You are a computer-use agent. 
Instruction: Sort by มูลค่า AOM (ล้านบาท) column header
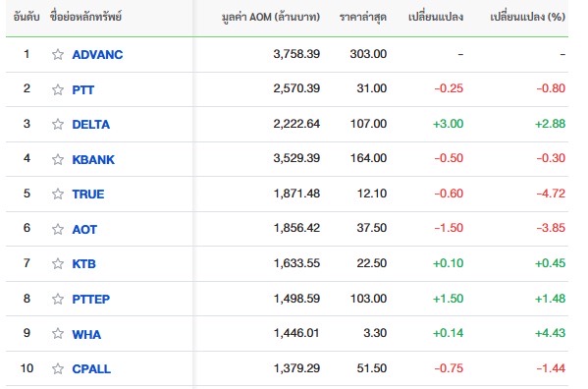click(x=270, y=18)
